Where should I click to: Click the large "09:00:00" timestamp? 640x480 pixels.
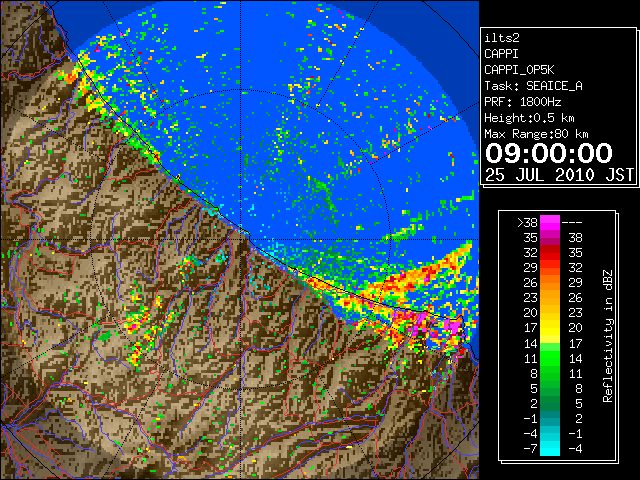[549, 153]
